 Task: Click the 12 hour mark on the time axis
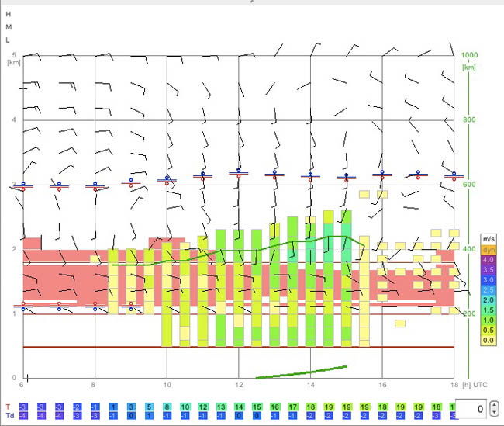pyautogui.click(x=239, y=385)
